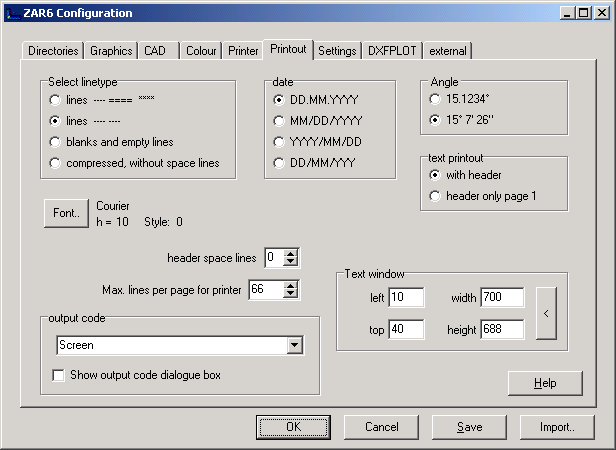Click the Font.. button
Viewport: 616px width, 450px height.
click(66, 213)
